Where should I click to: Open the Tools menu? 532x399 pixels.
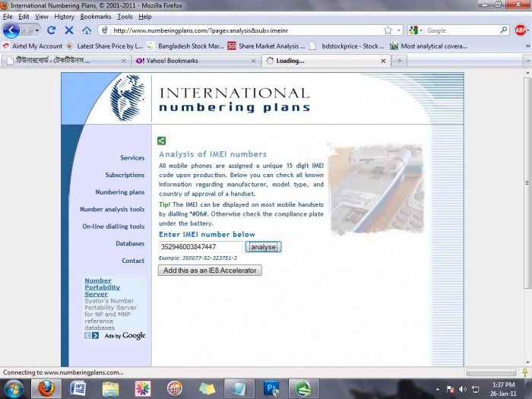pos(125,17)
